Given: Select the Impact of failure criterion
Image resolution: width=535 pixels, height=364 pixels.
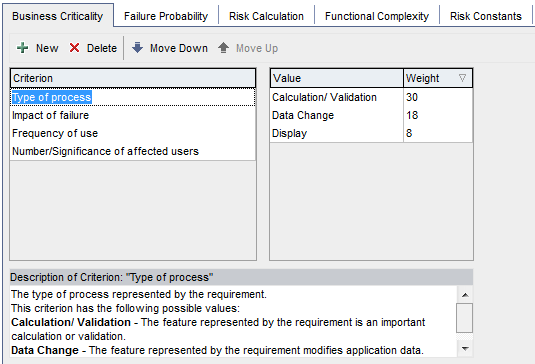Looking at the screenshot, I should pos(133,115).
